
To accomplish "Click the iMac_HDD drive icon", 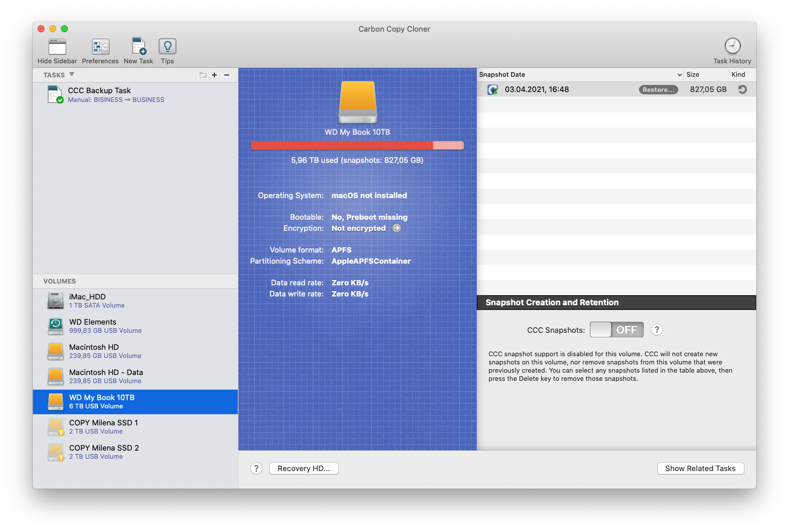I will [56, 301].
